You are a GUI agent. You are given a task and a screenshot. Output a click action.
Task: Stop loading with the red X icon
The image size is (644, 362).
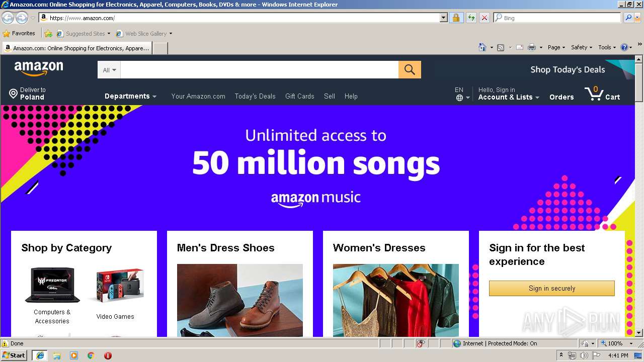pyautogui.click(x=485, y=18)
